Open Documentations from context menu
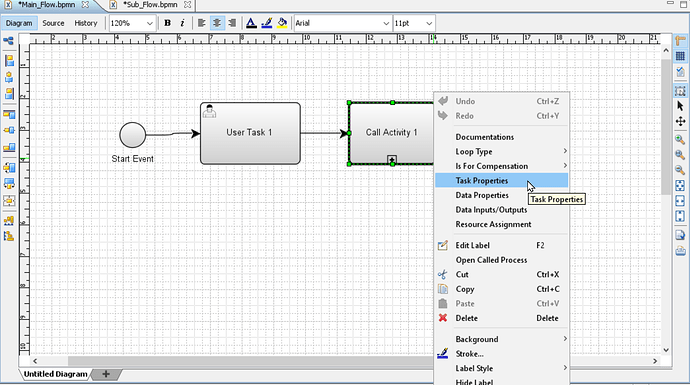Viewport: 690px width, 385px height. pyautogui.click(x=502, y=137)
